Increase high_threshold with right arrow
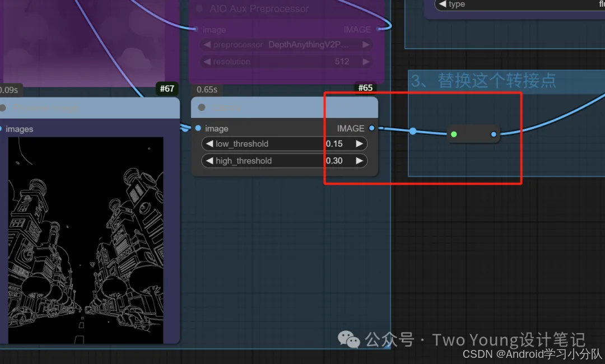 359,161
